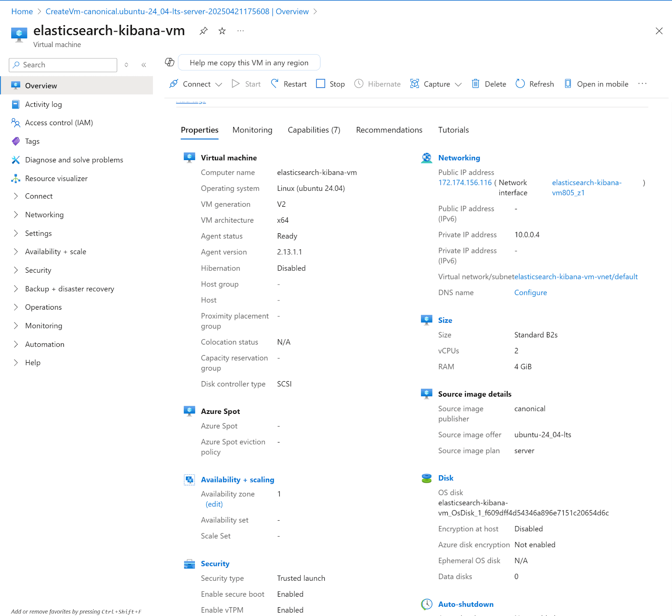
Task: Open the Capabilities (7) tab
Action: tap(313, 130)
